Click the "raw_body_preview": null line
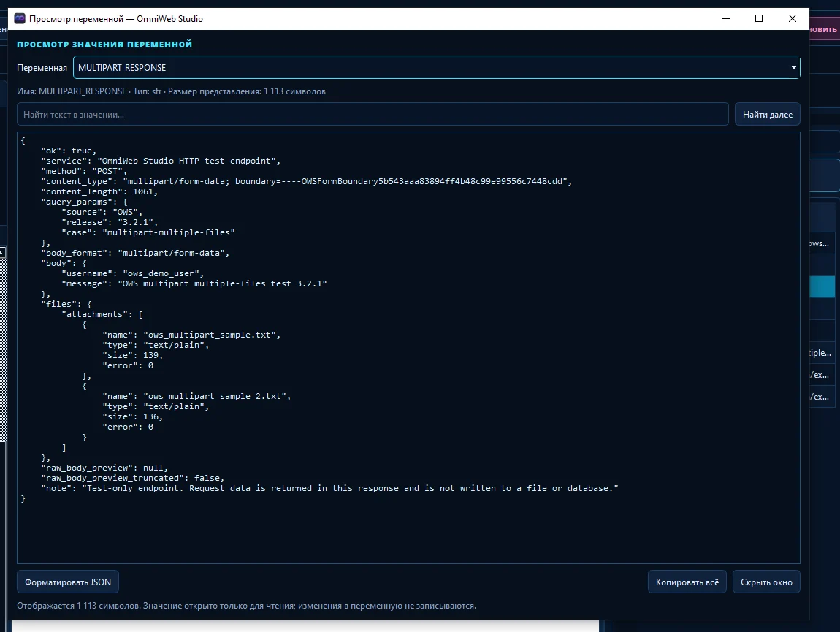The width and height of the screenshot is (840, 632). [104, 468]
